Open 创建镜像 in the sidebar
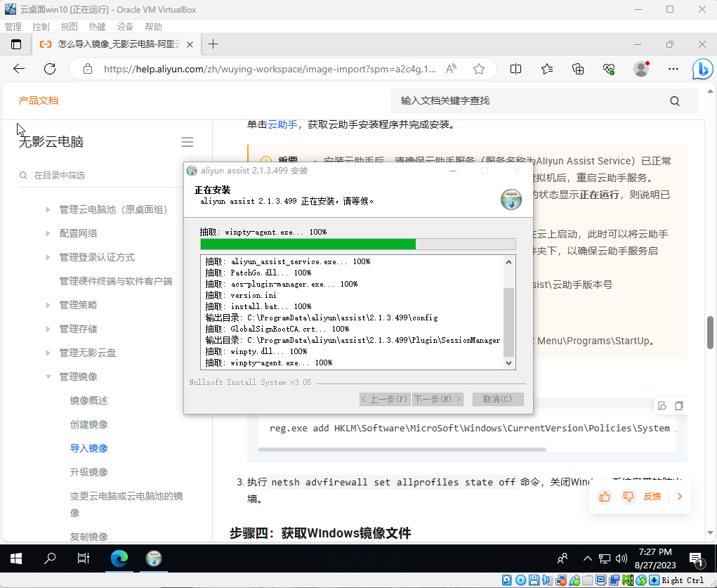This screenshot has height=588, width=717. 88,424
